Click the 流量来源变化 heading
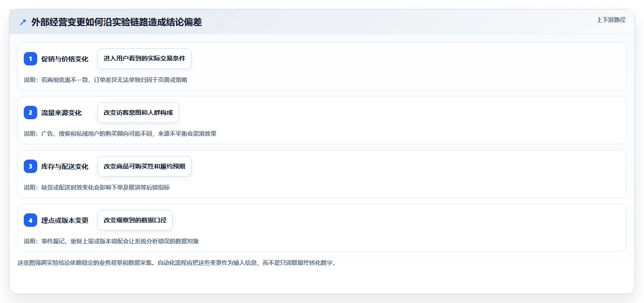644x303 pixels. (x=61, y=113)
